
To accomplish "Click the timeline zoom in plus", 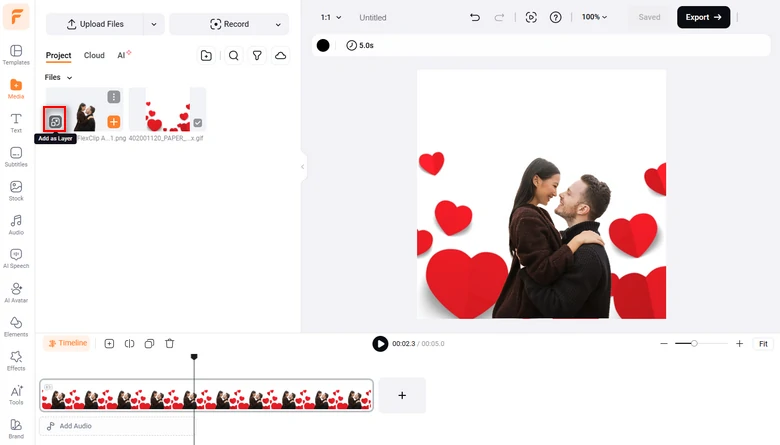I will (739, 344).
